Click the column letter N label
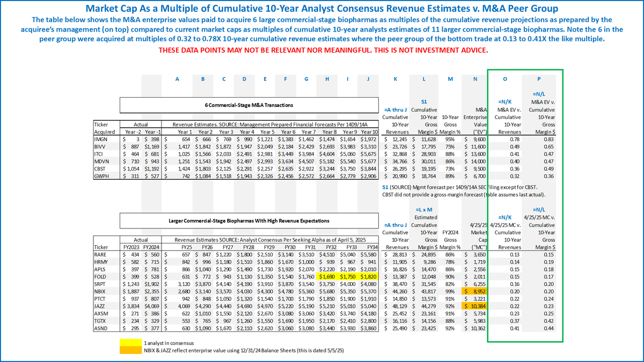This screenshot has height=362, width=644. pyautogui.click(x=475, y=79)
